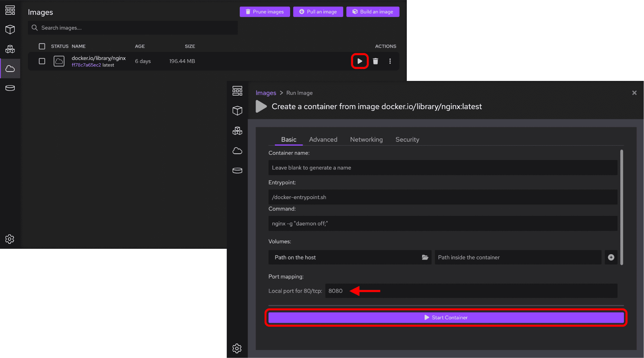Click the NAME column header
The image size is (644, 358).
point(79,46)
